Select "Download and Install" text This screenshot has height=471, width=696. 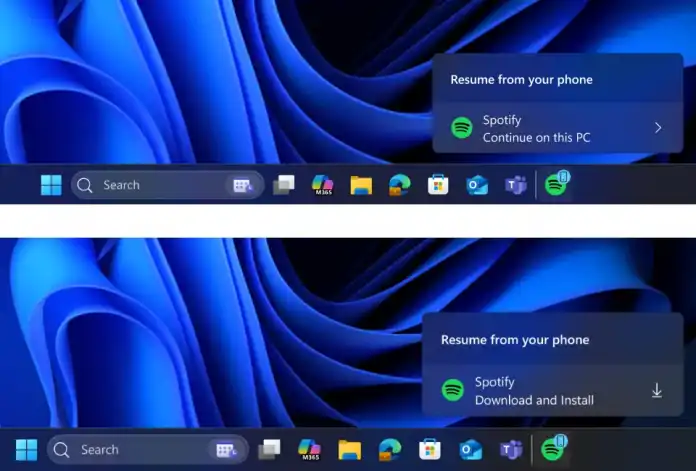tap(534, 400)
